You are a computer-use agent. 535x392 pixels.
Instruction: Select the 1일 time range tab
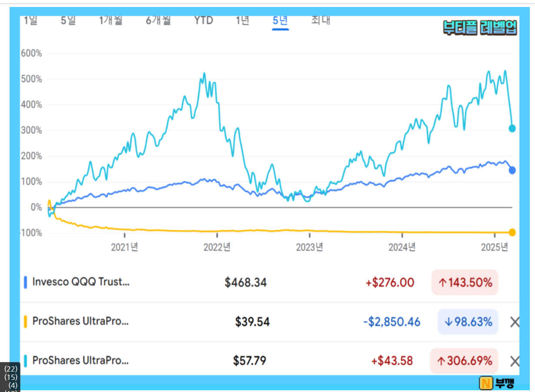coord(30,20)
